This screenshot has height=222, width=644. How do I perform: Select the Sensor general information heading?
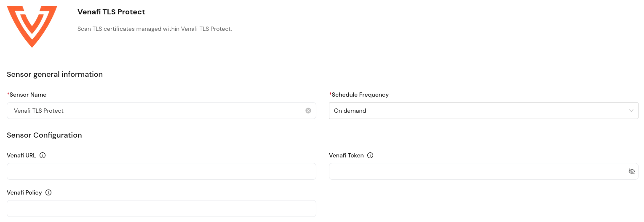[55, 74]
